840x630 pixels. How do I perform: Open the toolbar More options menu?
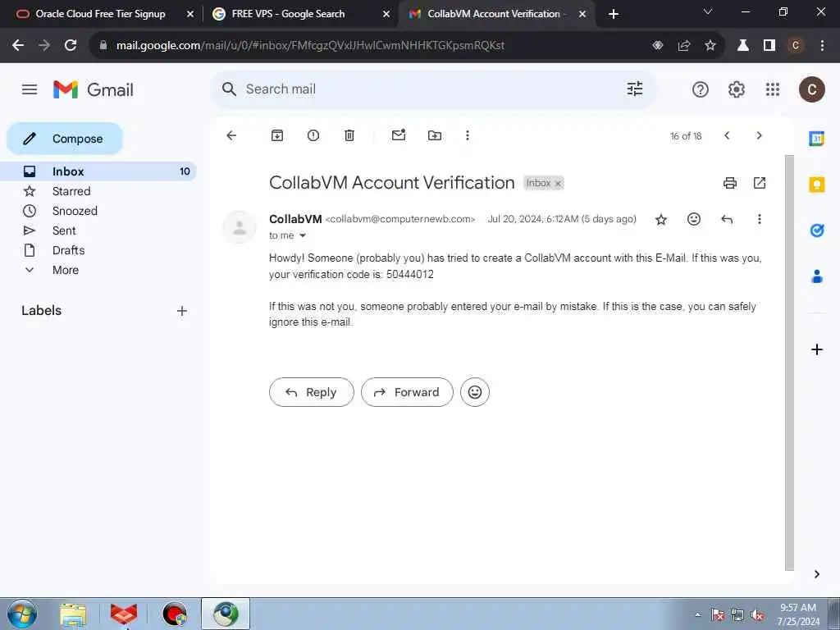coord(467,135)
